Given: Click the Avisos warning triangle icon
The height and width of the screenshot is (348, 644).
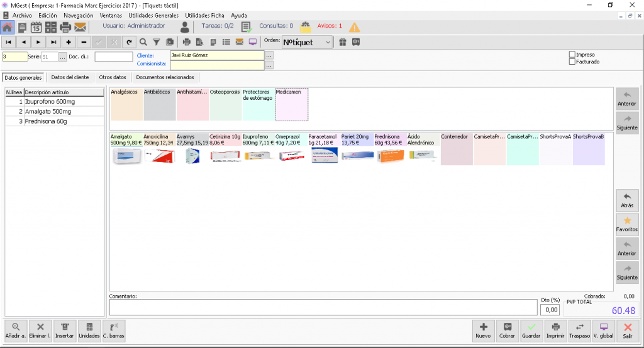Looking at the screenshot, I should click(x=354, y=28).
